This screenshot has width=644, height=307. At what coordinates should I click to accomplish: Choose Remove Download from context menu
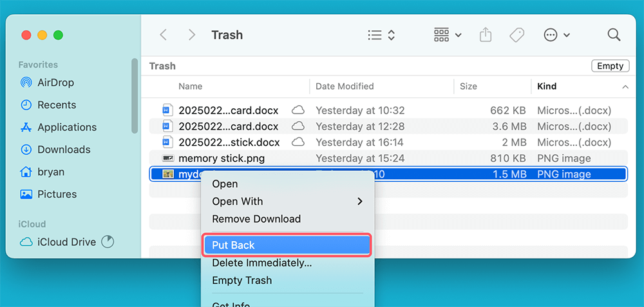click(288, 219)
